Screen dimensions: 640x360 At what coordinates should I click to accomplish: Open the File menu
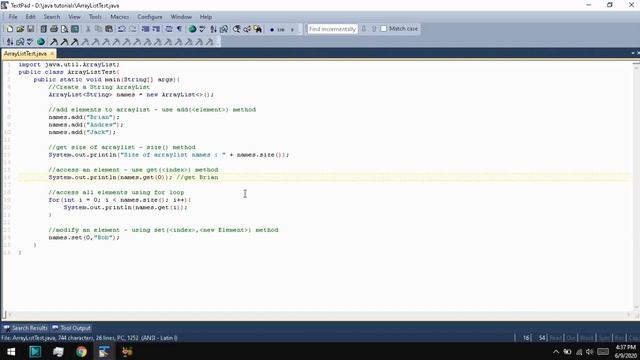tap(13, 17)
